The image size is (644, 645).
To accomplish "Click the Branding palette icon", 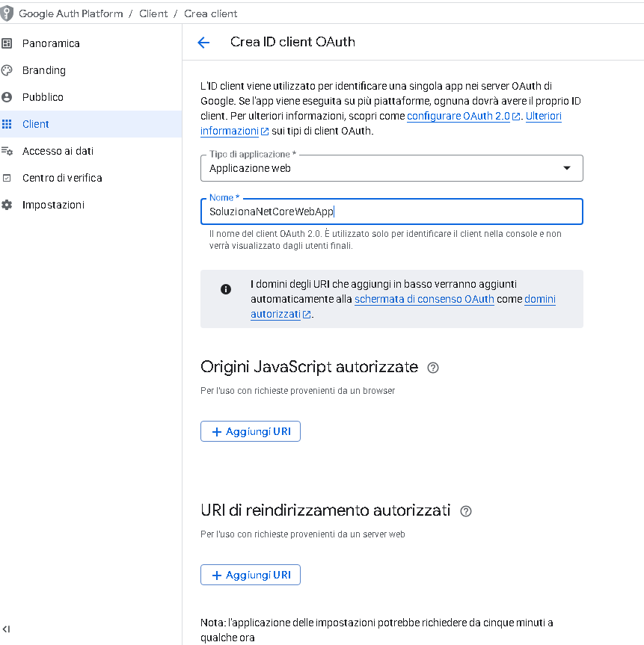I will 7,70.
